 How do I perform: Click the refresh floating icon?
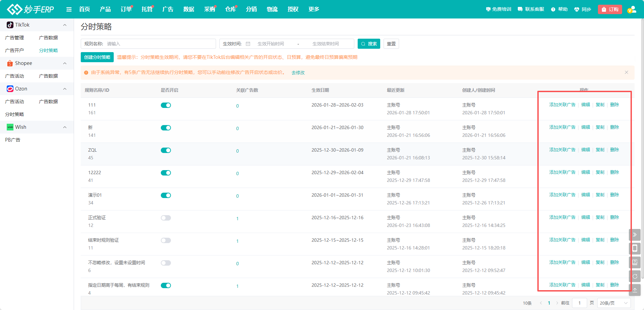[x=635, y=276]
